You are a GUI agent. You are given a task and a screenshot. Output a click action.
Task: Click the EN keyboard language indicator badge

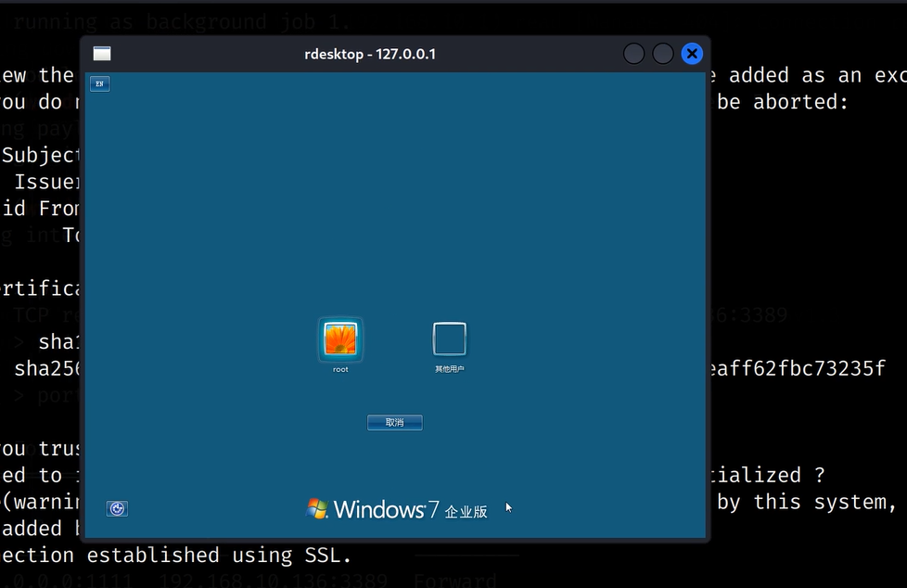point(99,83)
